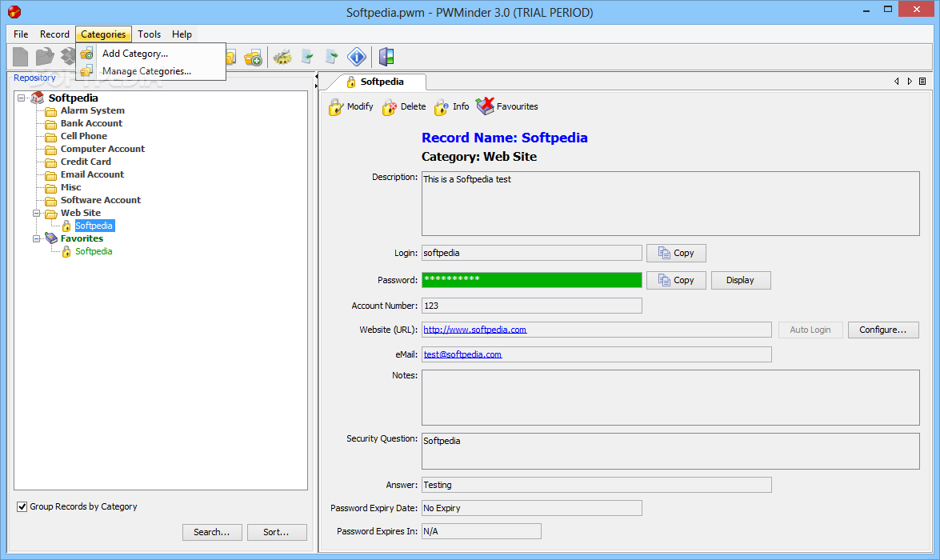Choose Add Category... from the menu
This screenshot has width=940, height=560.
[151, 54]
